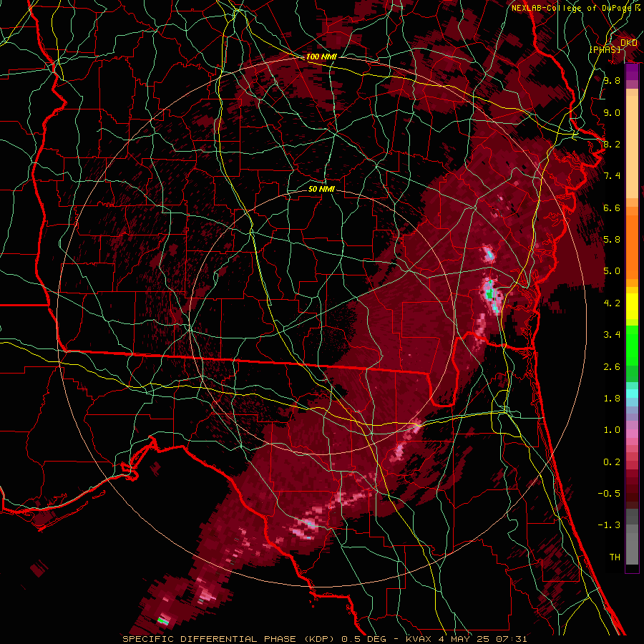Viewport: 644px width, 644px height.
Task: Pick the cyan color band beside 1.8
Action: point(632,394)
